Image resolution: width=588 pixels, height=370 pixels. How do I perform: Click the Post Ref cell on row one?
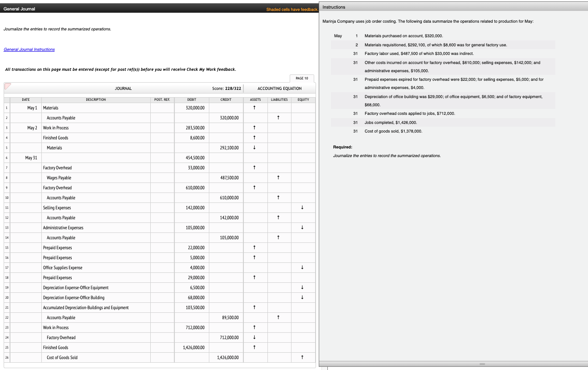162,108
